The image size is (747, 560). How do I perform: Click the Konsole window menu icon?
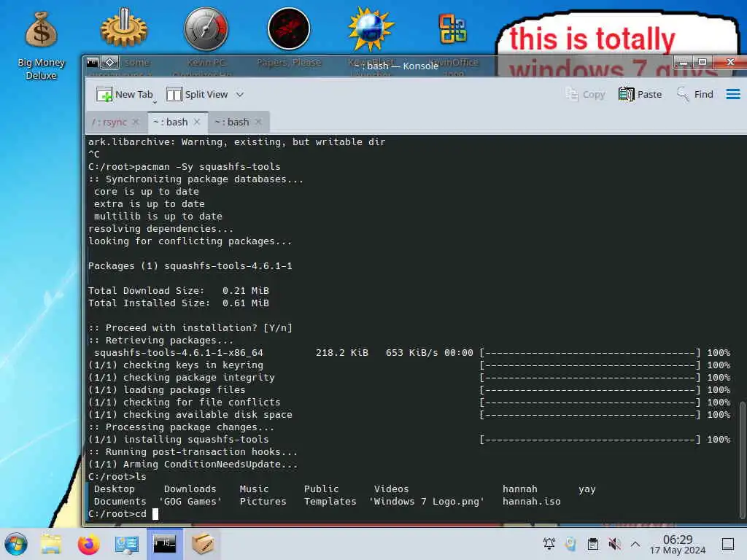[x=93, y=63]
